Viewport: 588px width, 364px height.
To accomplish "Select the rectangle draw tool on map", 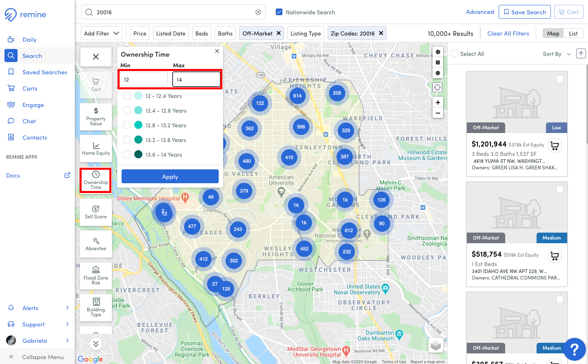I will (437, 62).
